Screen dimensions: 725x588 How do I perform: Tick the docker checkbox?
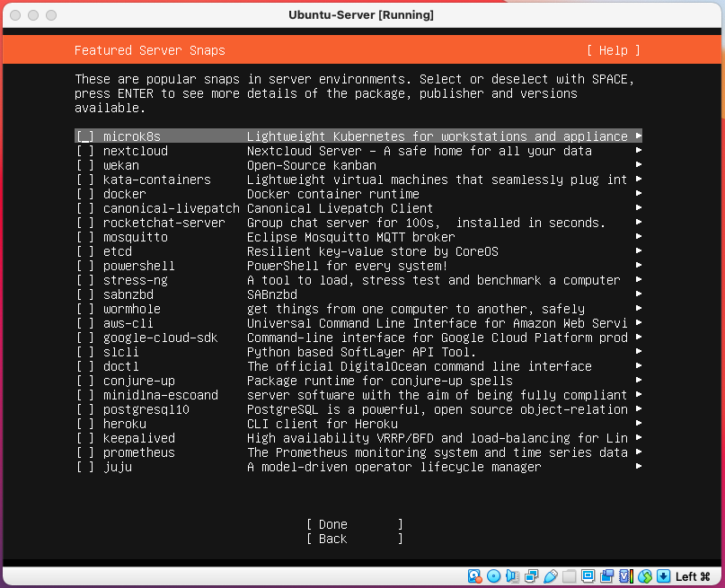[85, 194]
